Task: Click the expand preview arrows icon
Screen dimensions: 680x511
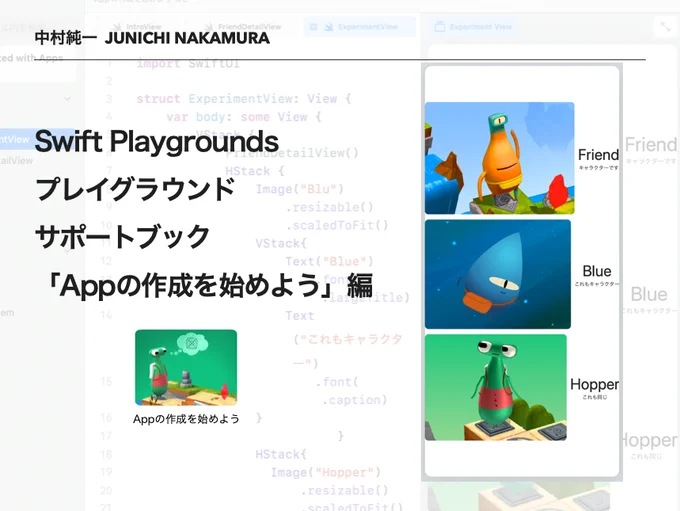Action: pos(665,27)
